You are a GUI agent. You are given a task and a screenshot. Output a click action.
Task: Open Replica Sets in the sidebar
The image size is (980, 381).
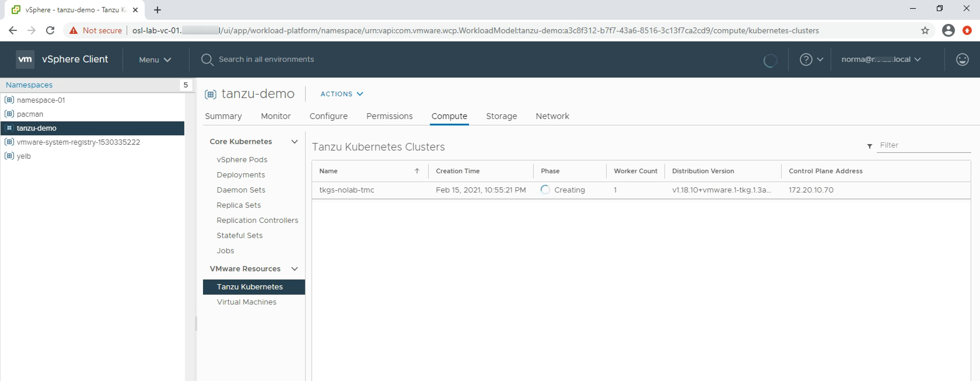(239, 205)
